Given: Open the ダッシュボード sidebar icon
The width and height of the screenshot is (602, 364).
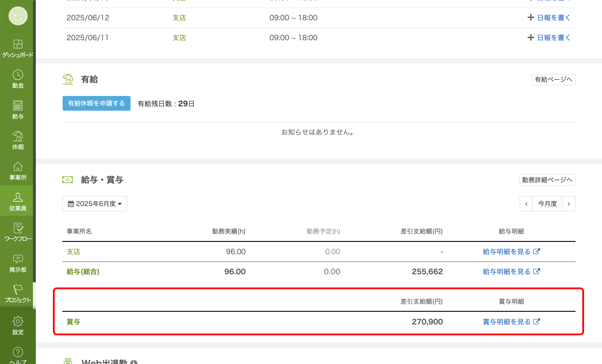Looking at the screenshot, I should (18, 44).
